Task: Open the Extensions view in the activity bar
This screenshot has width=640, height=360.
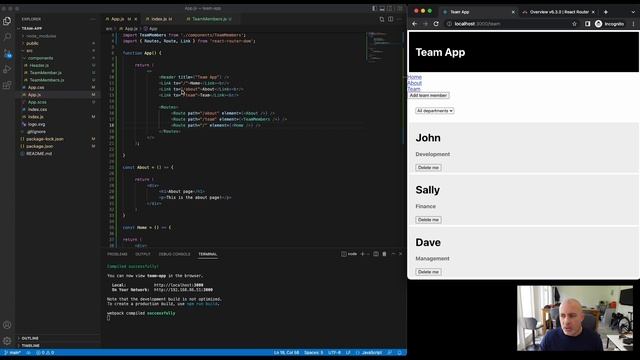Action: [7, 85]
